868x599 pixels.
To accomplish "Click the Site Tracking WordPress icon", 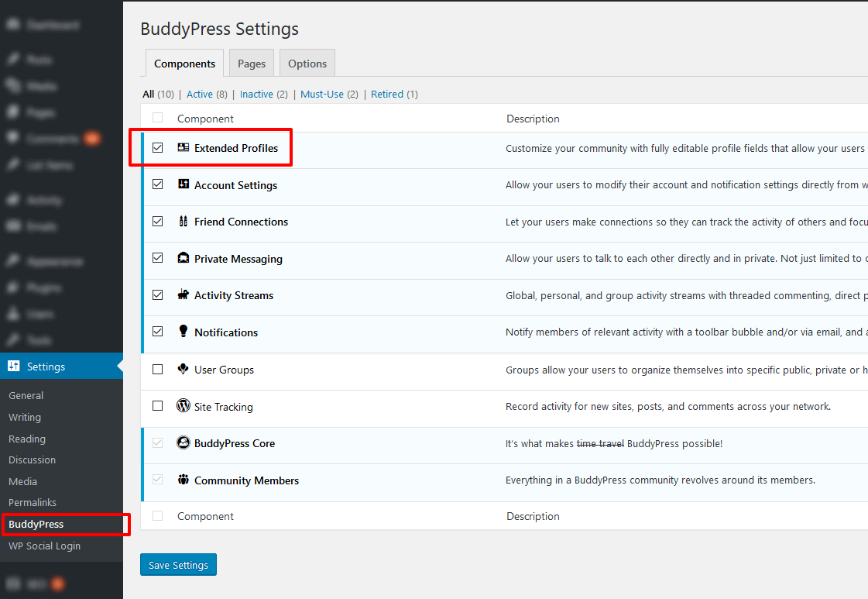I will pos(184,405).
